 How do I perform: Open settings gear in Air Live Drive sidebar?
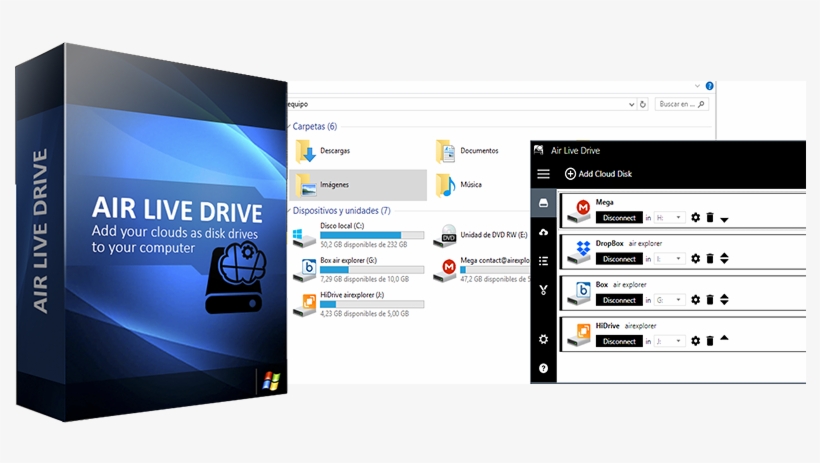[x=543, y=339]
